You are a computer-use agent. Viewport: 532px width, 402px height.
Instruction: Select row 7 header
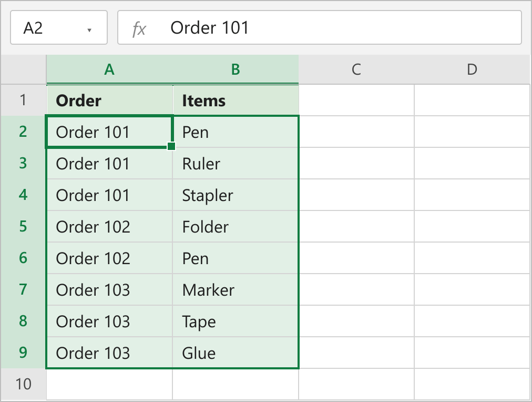(23, 289)
